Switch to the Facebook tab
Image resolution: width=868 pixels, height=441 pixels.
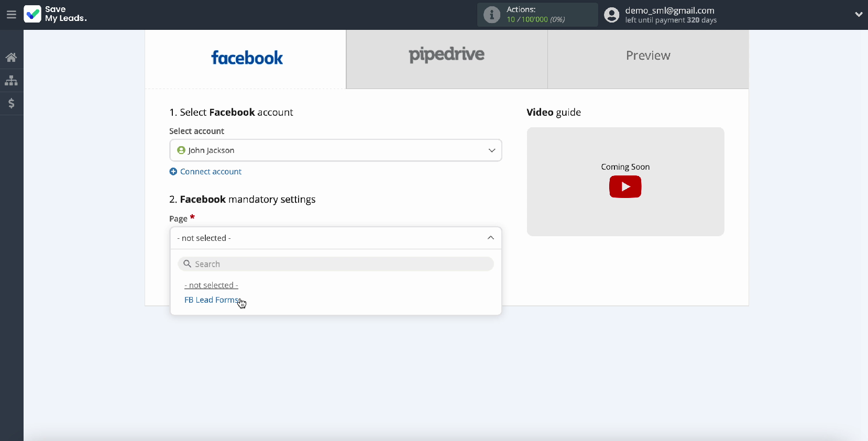pyautogui.click(x=246, y=59)
